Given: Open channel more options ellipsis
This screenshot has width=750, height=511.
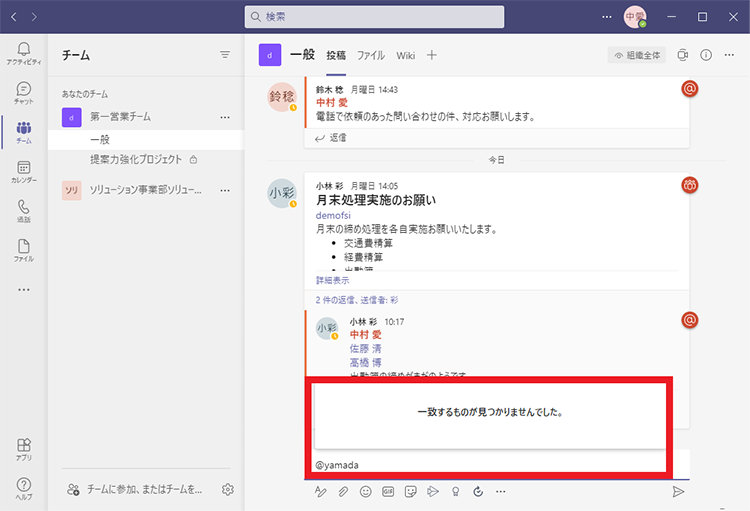Looking at the screenshot, I should 729,55.
